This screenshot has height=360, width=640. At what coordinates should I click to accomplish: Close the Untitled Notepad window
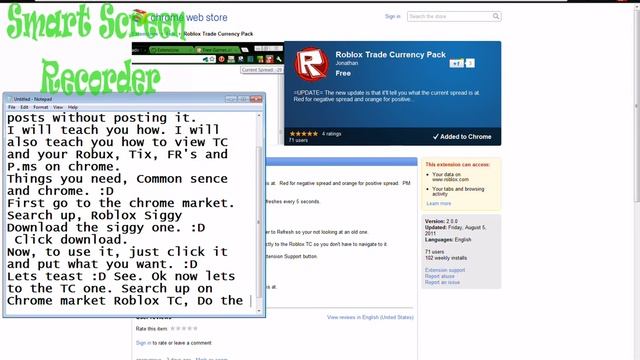[256, 99]
